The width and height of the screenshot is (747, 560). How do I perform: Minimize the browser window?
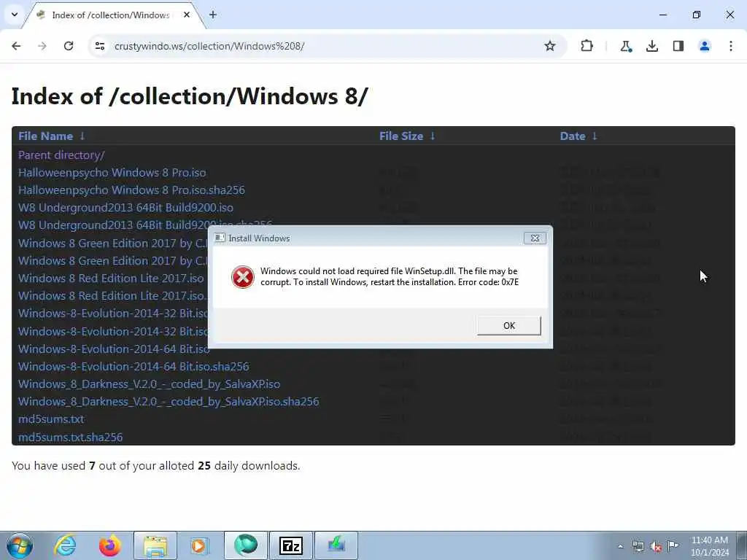662,15
